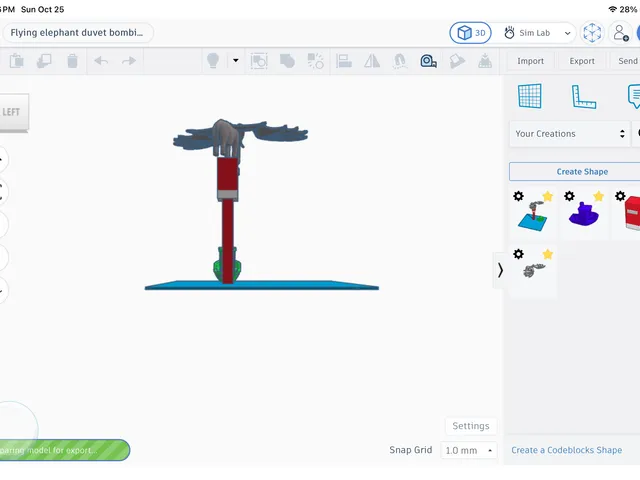The height and width of the screenshot is (480, 640).
Task: Click the show all lightbulb icon
Action: (213, 61)
